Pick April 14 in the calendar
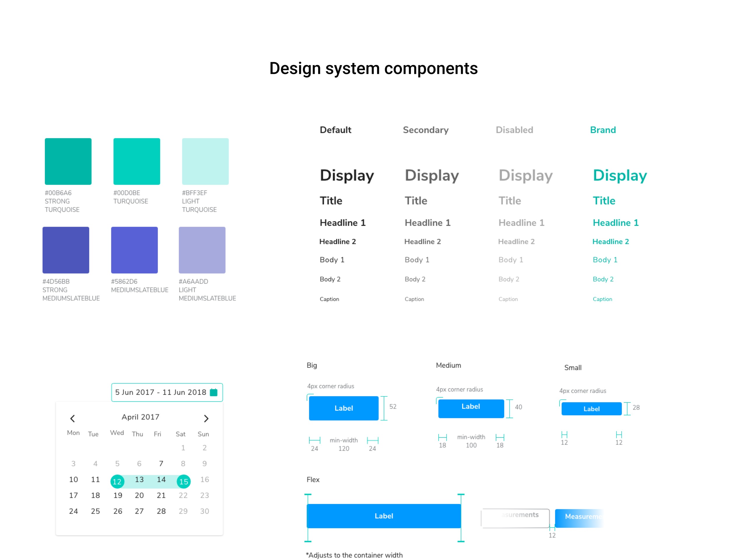Viewport: 747px width, 560px height. 161,480
